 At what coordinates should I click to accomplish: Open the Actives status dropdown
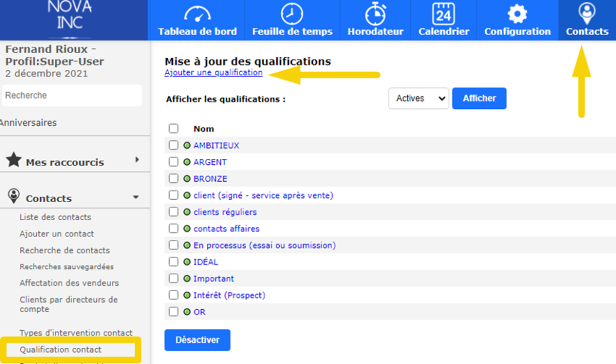pyautogui.click(x=419, y=98)
